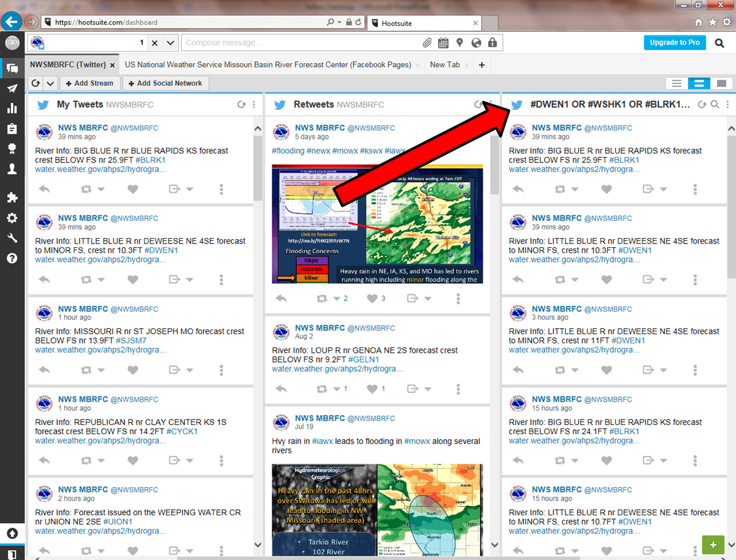Open the #GELN1 hashtag link
Image resolution: width=736 pixels, height=560 pixels.
[x=364, y=359]
